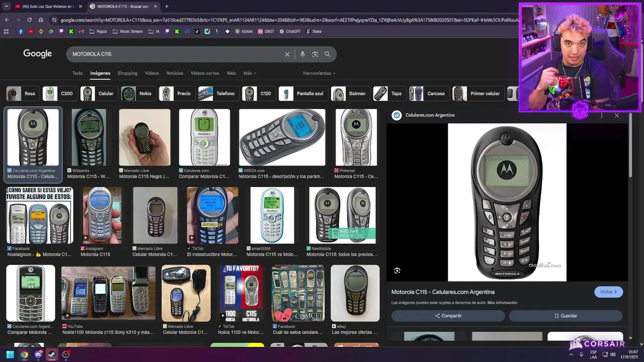The height and width of the screenshot is (362, 644).
Task: Click the Guardar button
Action: coord(566,316)
